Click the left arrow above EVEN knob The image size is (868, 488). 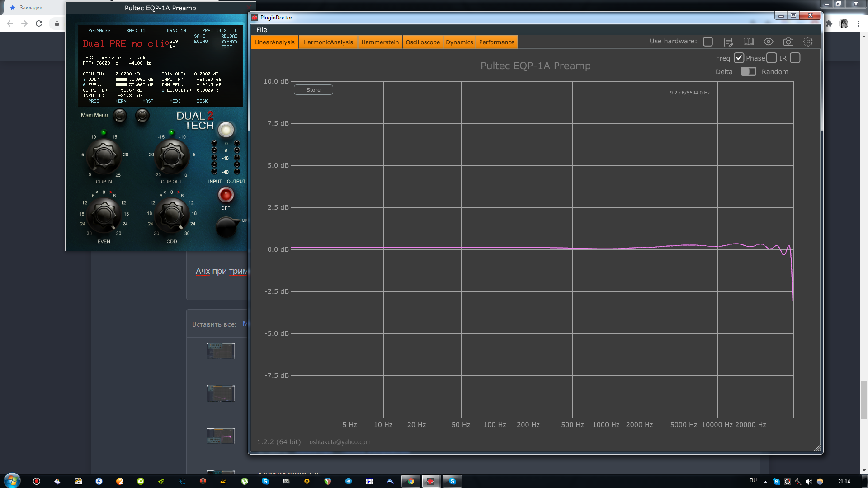[97, 192]
